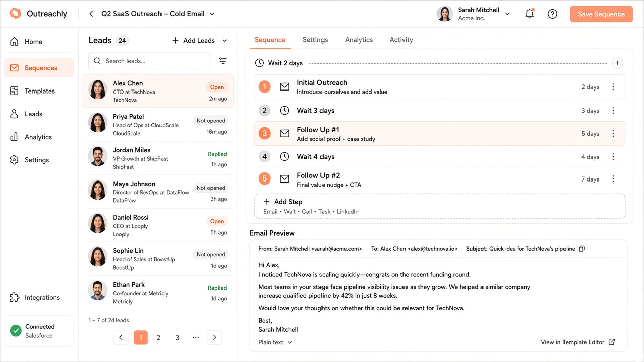Go to next page of leads
Viewport: 644px width, 362px height.
point(214,338)
